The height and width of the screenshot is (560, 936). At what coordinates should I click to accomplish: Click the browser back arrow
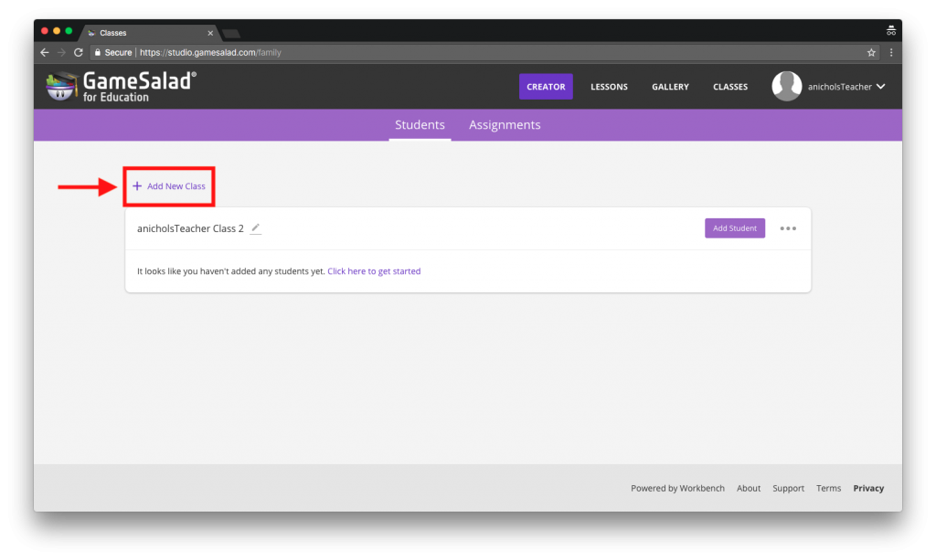coord(45,52)
